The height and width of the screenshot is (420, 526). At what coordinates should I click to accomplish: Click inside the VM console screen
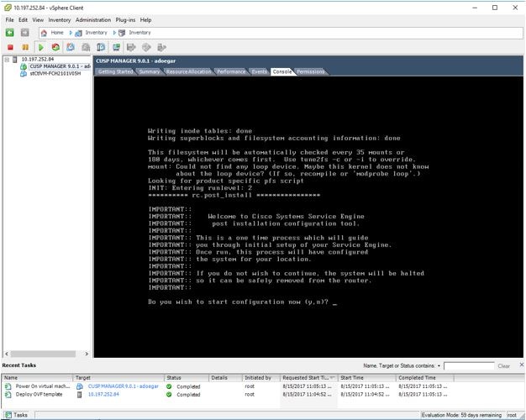pos(308,217)
